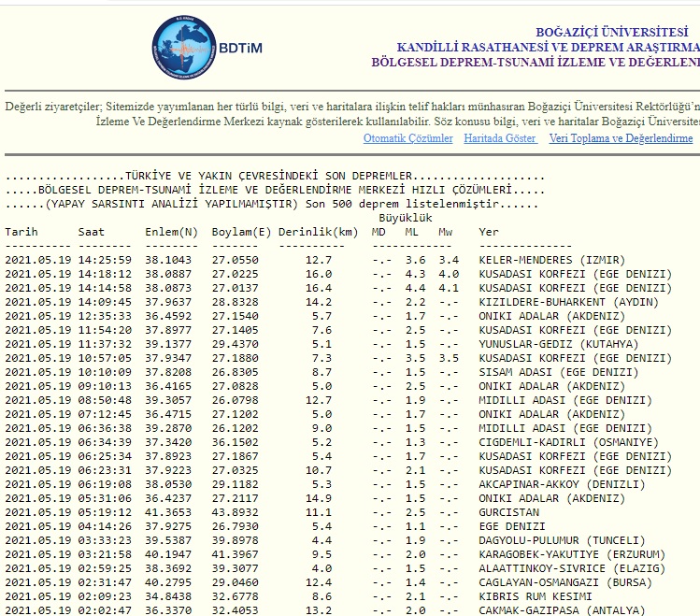Viewport: 700px width, 616px height.
Task: Click the Derinlik(km) column header
Action: [x=318, y=232]
